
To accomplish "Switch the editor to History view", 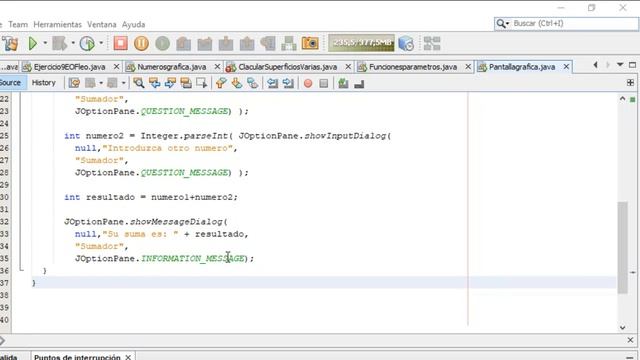I will [x=43, y=83].
